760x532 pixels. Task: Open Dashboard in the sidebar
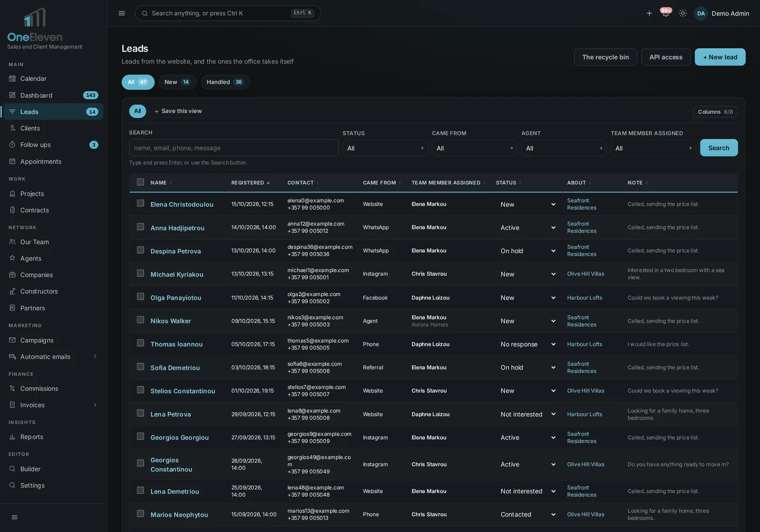tap(52, 95)
